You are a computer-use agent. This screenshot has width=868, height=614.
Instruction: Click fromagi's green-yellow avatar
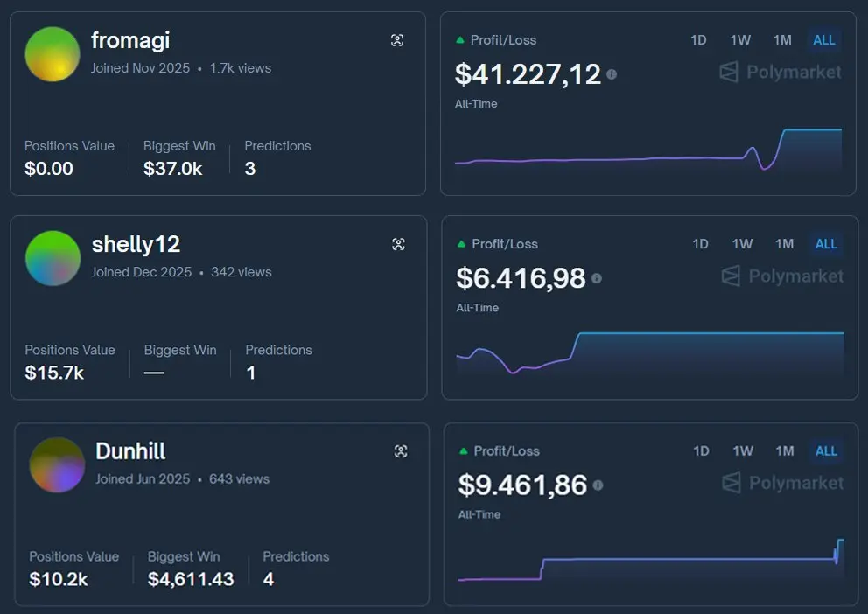click(52, 54)
